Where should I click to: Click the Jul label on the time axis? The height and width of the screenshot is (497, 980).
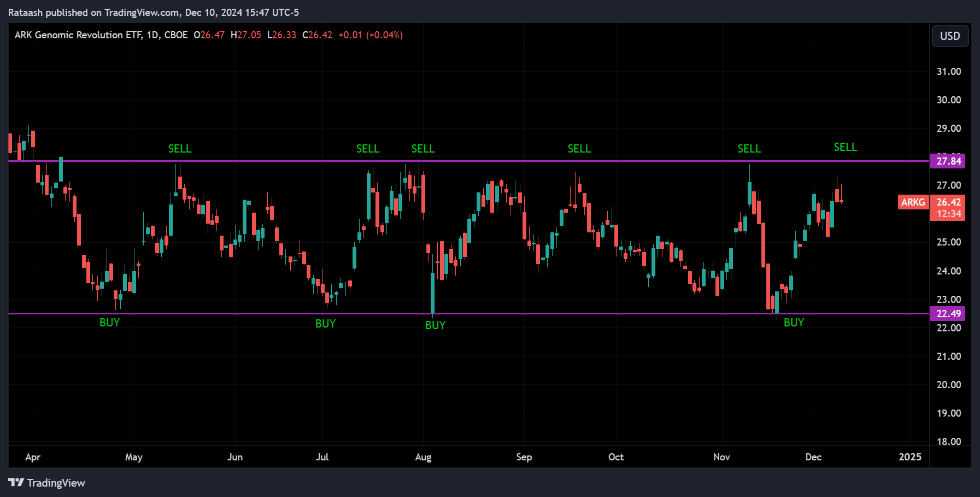click(322, 457)
